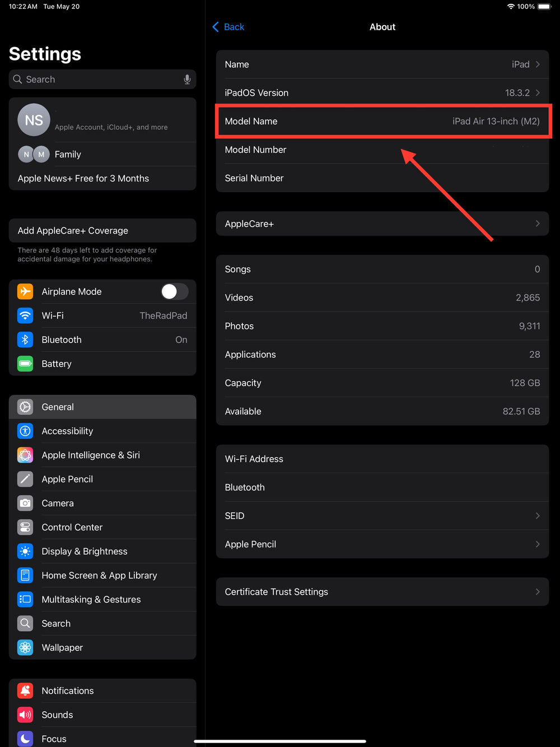Tap the Wi-Fi icon in sidebar
560x747 pixels.
pos(25,316)
